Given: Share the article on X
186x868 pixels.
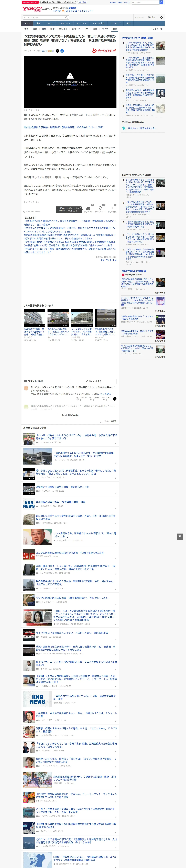Looking at the screenshot, I should click(57, 51).
